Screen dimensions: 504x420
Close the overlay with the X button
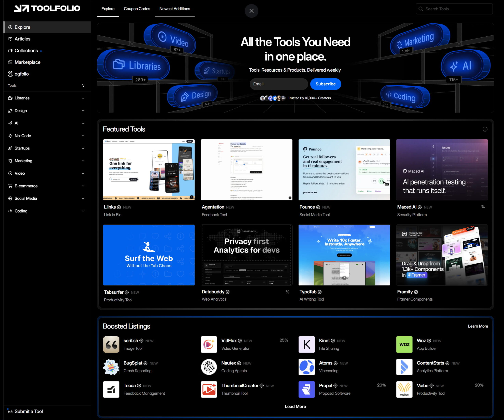pyautogui.click(x=251, y=11)
